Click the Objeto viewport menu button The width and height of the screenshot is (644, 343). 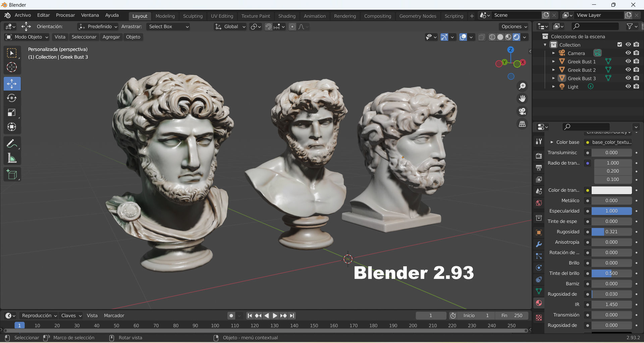[133, 37]
